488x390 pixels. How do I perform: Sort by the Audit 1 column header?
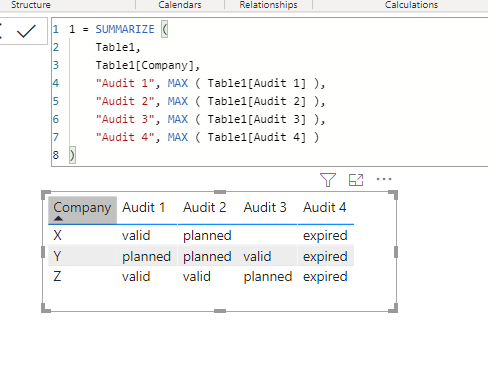(144, 207)
